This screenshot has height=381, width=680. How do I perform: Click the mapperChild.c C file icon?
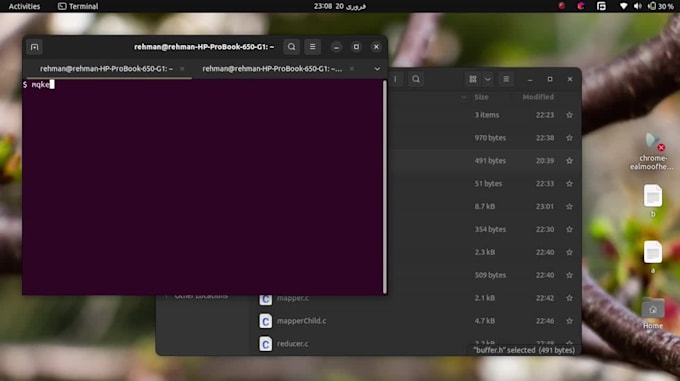point(265,321)
